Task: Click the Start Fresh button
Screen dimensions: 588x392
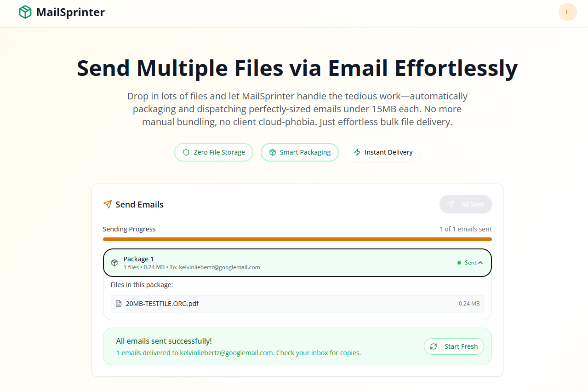Action: (x=454, y=346)
